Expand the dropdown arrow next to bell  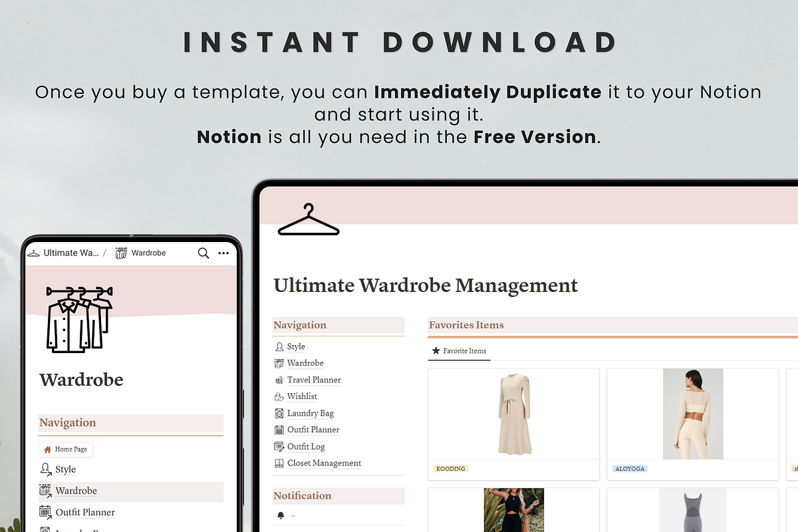tap(293, 516)
